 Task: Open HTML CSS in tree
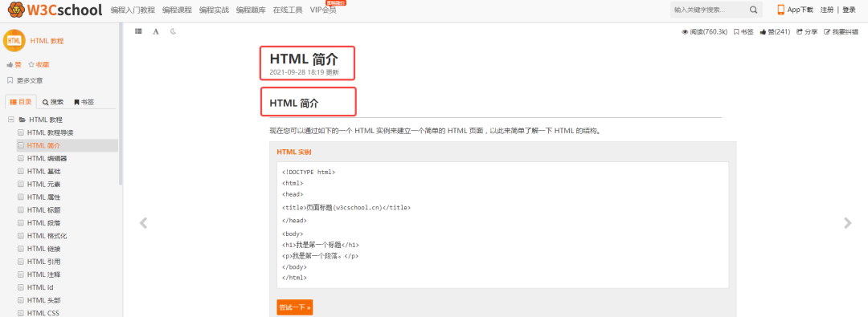click(x=43, y=313)
